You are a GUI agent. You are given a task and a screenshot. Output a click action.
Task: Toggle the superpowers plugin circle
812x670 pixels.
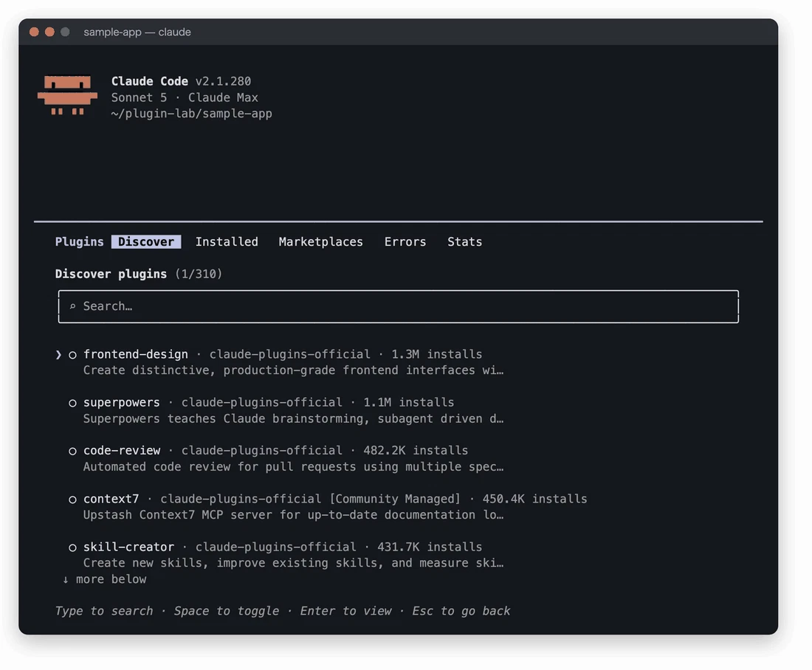tap(73, 404)
